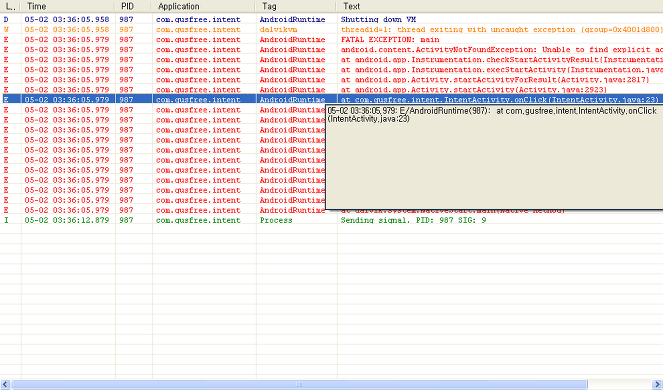The width and height of the screenshot is (663, 390).
Task: Select the "Shutting down VM" log line
Action: click(x=332, y=19)
